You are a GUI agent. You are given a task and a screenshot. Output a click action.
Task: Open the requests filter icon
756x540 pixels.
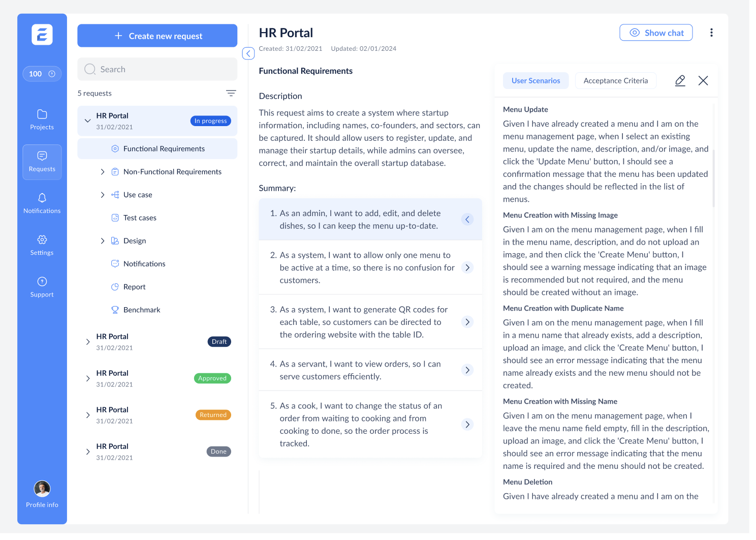(x=231, y=93)
